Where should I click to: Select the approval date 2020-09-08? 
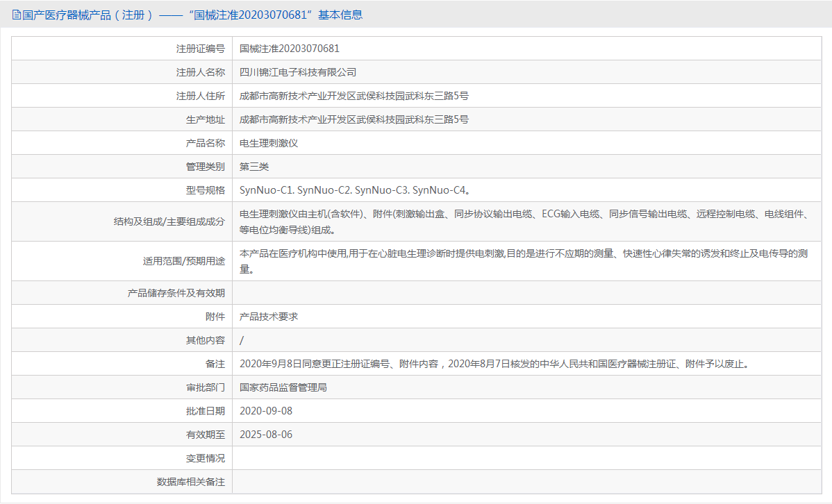266,411
